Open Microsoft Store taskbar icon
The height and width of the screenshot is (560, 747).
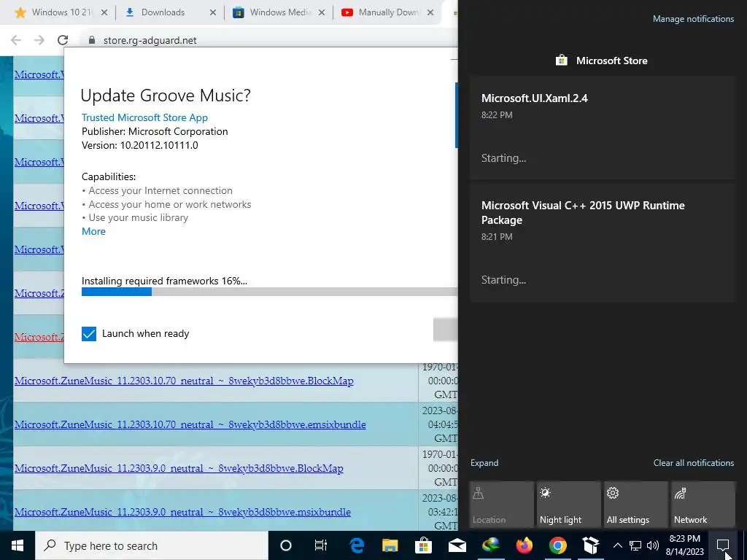[x=423, y=545]
